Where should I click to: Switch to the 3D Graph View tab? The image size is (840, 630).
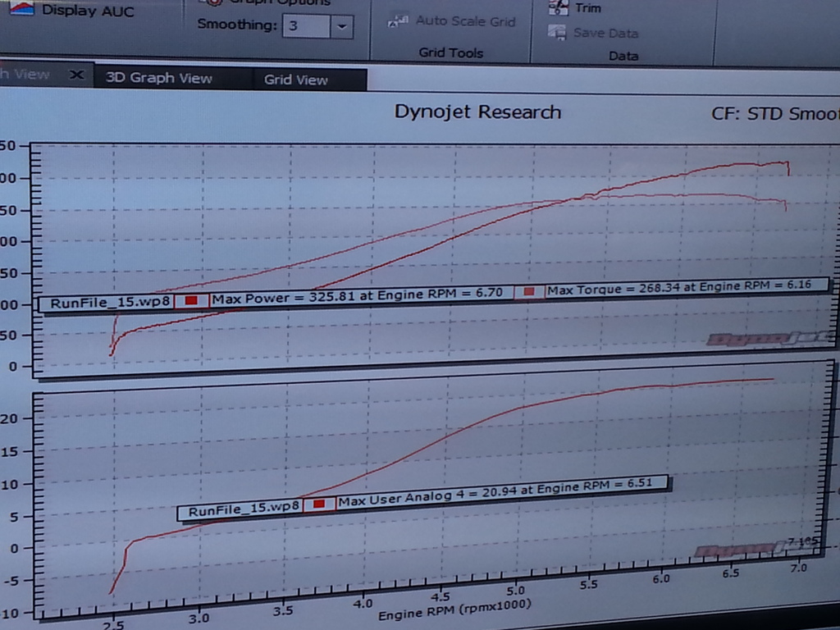click(159, 79)
